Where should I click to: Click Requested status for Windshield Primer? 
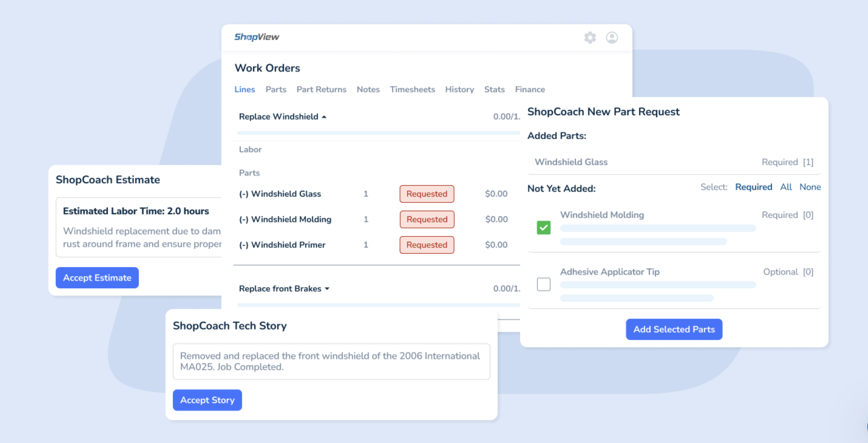coord(426,245)
